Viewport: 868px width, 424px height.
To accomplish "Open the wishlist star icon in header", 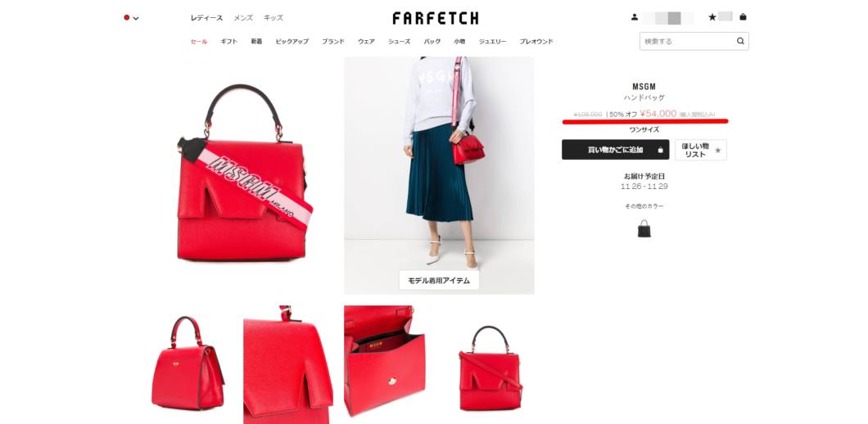I will coord(712,17).
